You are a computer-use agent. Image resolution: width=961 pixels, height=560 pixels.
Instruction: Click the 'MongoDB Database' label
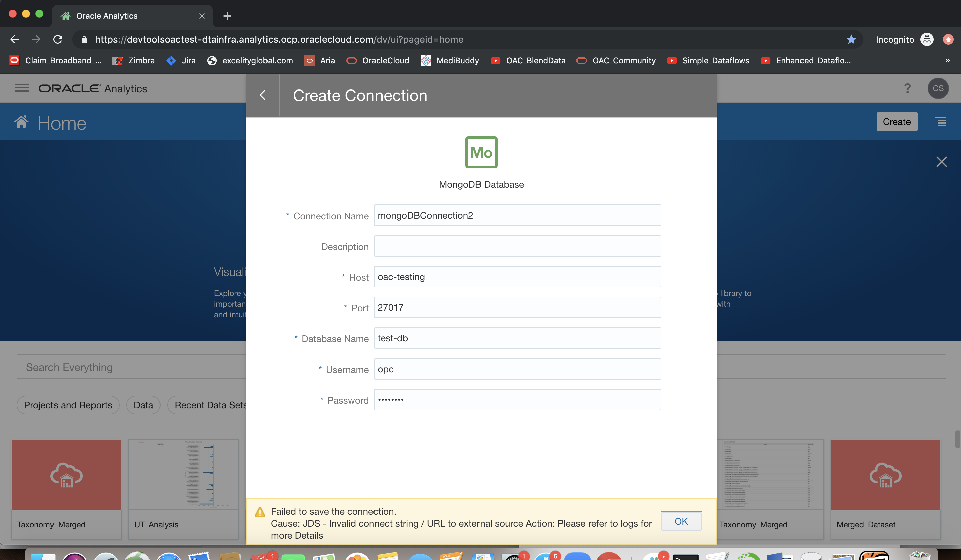pyautogui.click(x=481, y=184)
